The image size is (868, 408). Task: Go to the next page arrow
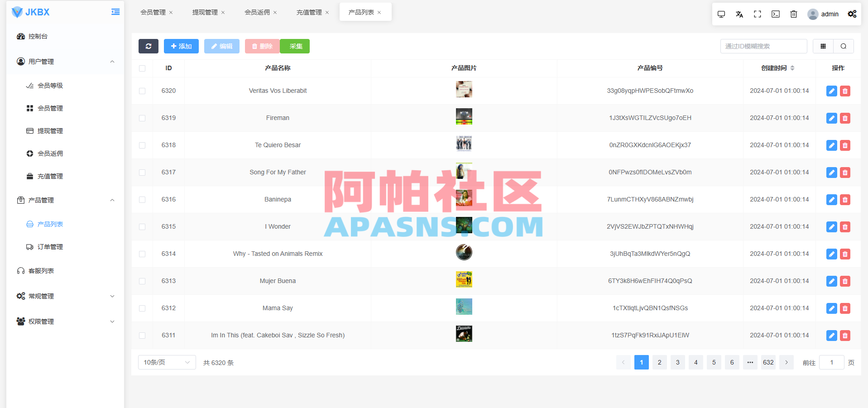[x=786, y=362]
